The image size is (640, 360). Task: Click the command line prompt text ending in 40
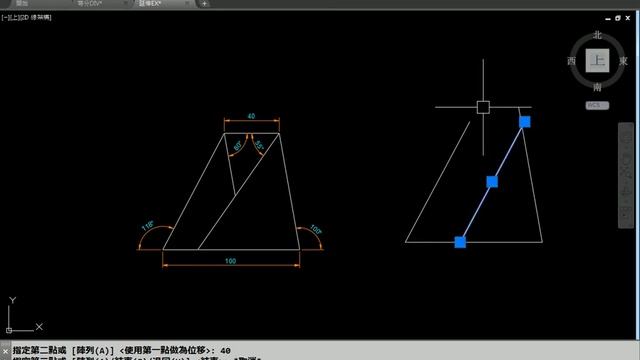coord(122,350)
